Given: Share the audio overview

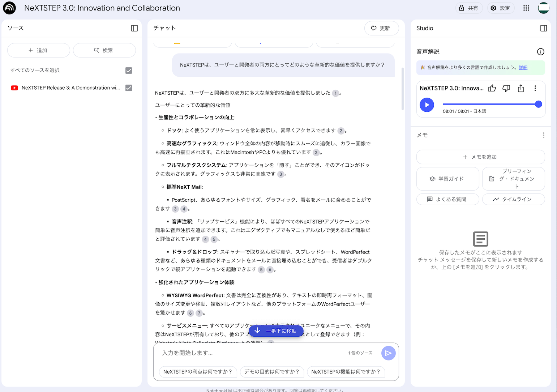Looking at the screenshot, I should [x=521, y=88].
